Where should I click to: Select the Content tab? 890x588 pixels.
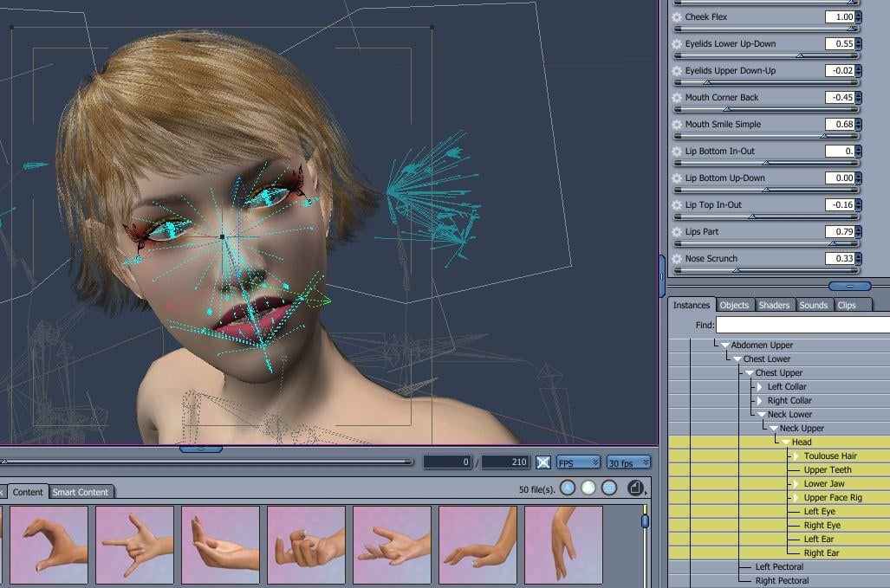point(27,492)
